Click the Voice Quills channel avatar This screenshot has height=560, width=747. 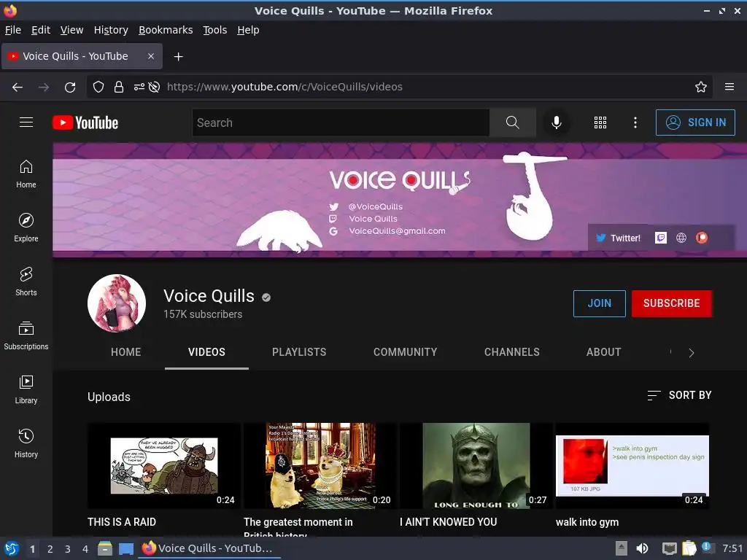117,303
